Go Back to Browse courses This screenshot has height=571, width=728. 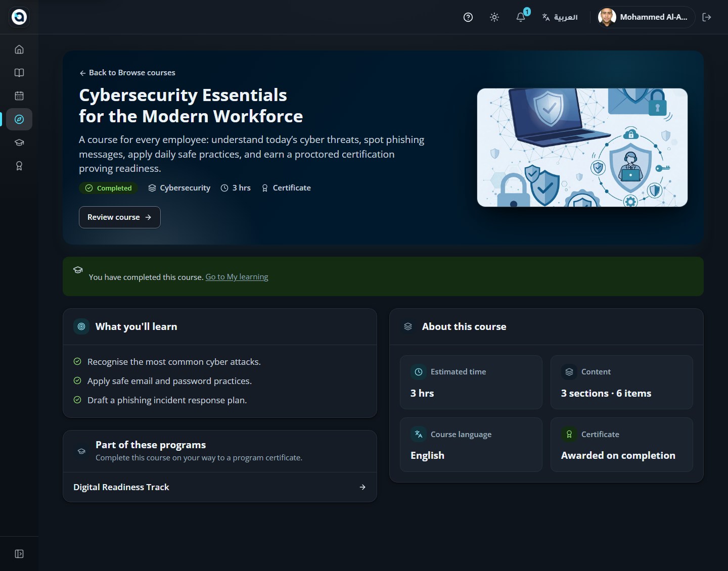127,73
